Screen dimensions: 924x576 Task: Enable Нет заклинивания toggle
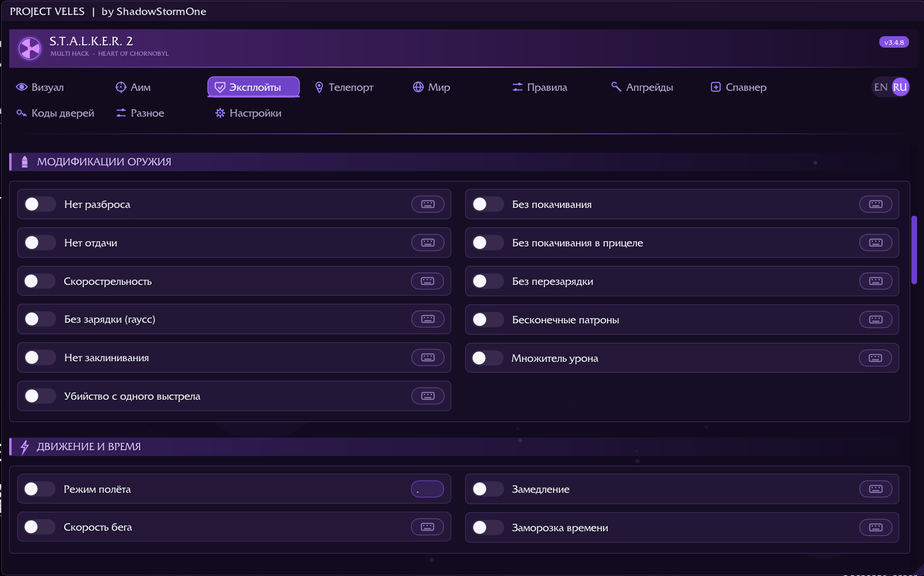click(40, 358)
